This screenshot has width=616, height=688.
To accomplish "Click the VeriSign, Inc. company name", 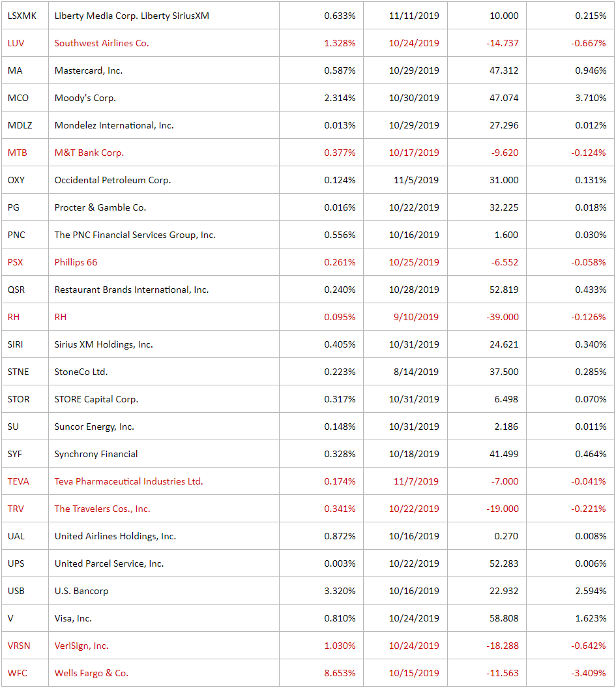I will 81,646.
